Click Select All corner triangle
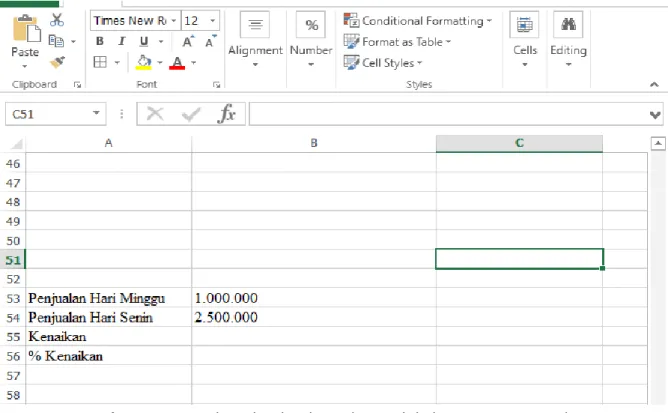Screen dimensions: 668x413 tap(16, 144)
